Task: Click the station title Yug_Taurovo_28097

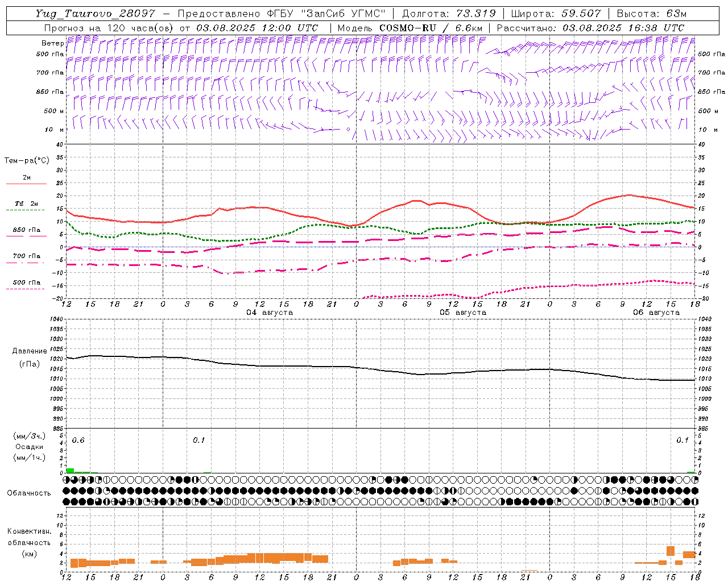Action: [x=96, y=14]
